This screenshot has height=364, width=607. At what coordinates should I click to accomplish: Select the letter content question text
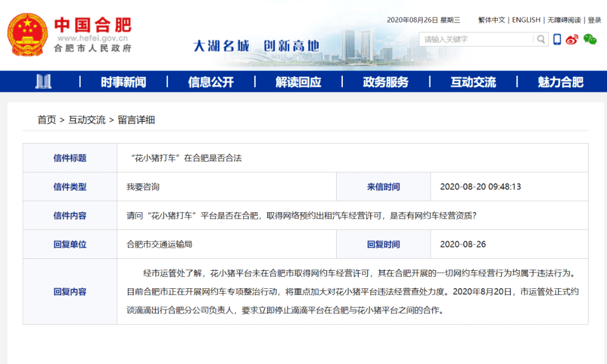[301, 216]
